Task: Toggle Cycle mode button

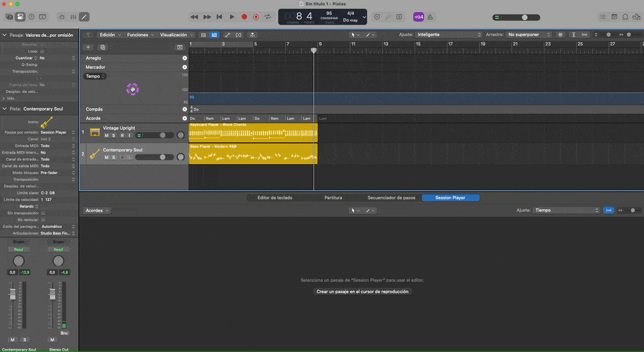Action: tap(268, 17)
